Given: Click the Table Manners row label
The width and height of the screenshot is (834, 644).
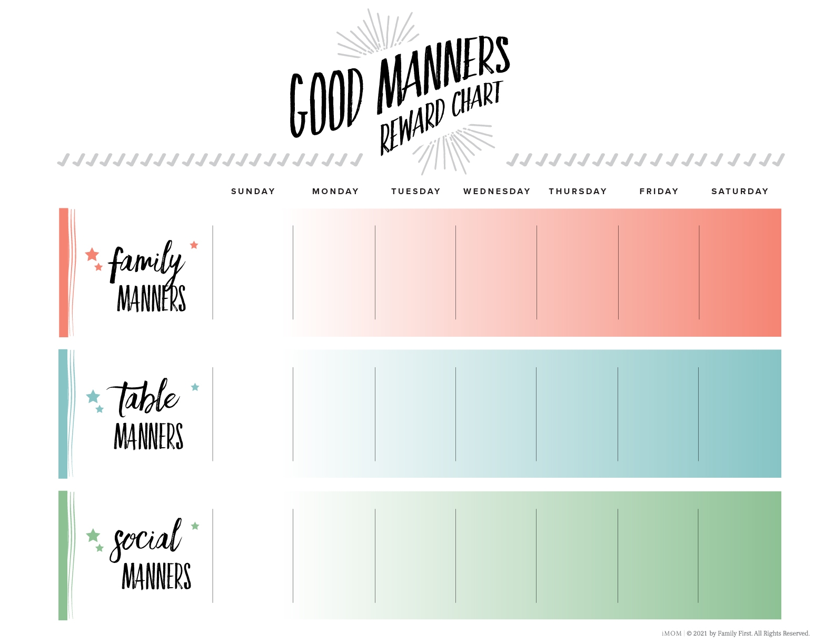Looking at the screenshot, I should tap(147, 416).
